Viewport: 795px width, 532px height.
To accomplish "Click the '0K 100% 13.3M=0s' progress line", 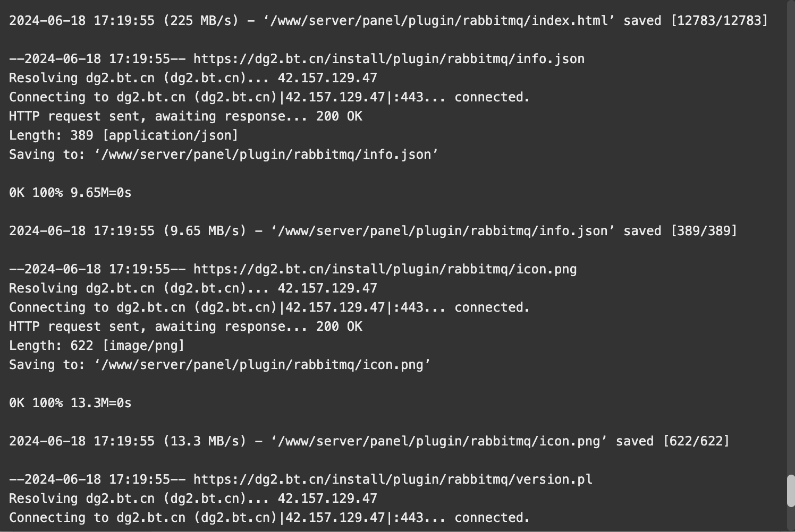I will (x=70, y=403).
